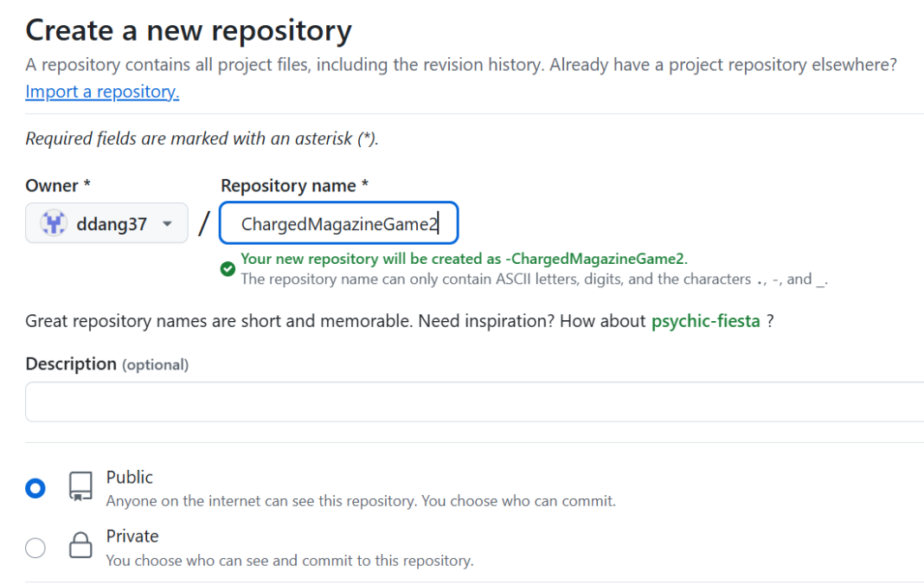The height and width of the screenshot is (585, 924).
Task: Click the slash separator between owner and name
Action: click(x=204, y=224)
